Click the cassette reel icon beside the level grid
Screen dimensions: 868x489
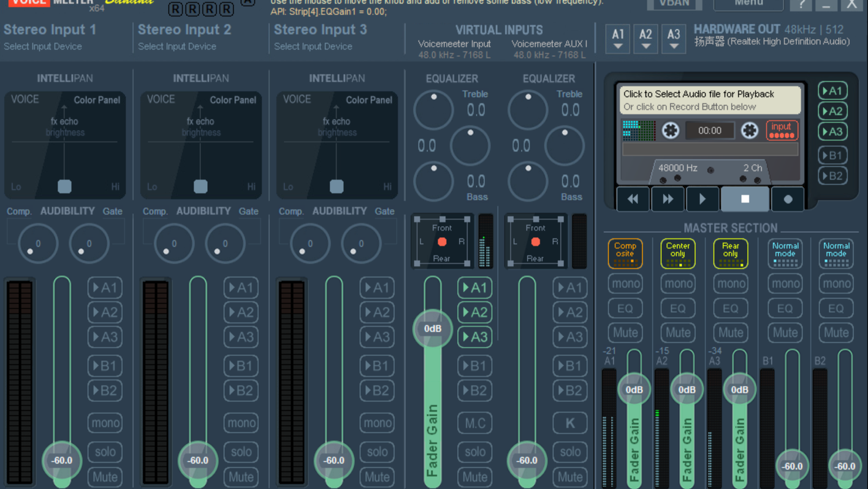671,130
